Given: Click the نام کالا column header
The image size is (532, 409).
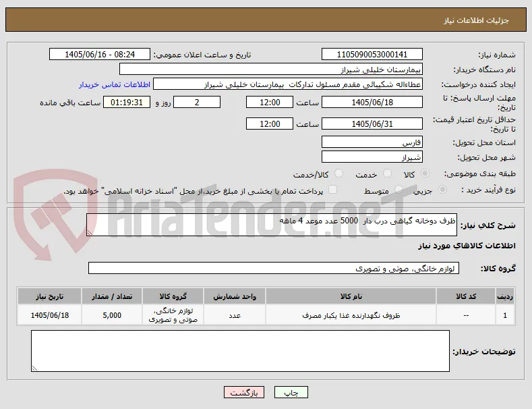Looking at the screenshot, I should pyautogui.click(x=351, y=296).
